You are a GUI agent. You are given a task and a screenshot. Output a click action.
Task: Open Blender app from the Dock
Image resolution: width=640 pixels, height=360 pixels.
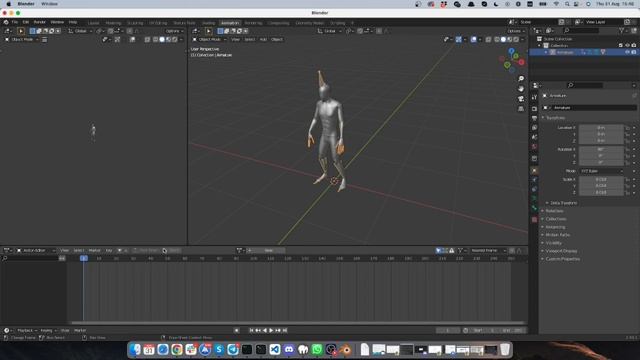click(x=345, y=349)
